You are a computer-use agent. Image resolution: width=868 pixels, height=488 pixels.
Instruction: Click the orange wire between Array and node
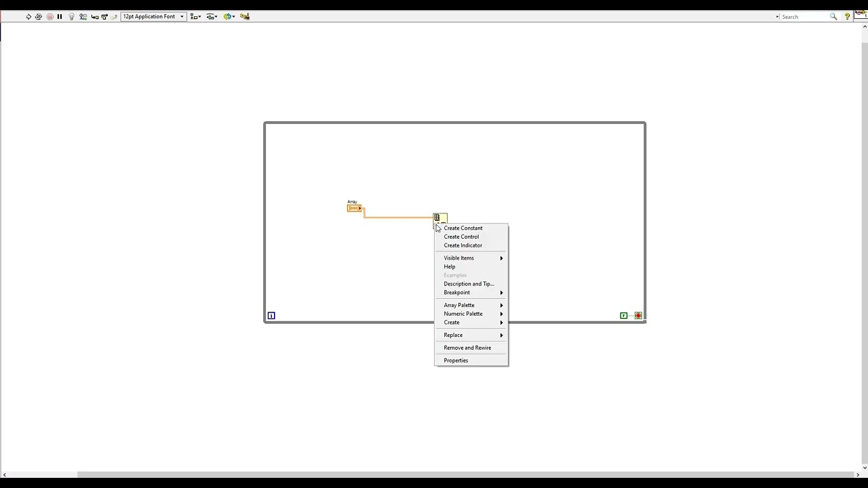click(x=398, y=217)
